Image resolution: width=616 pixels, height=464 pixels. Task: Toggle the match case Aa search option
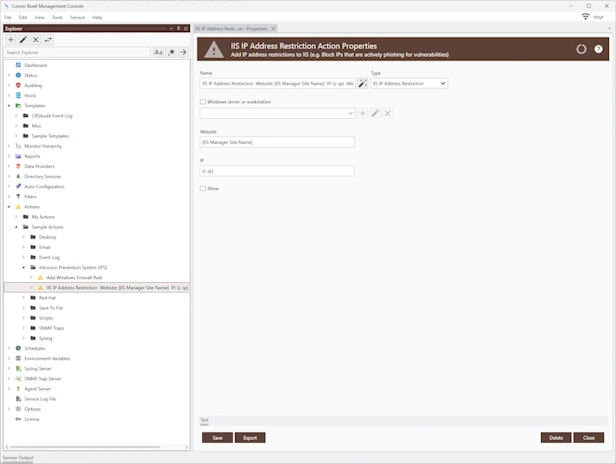(158, 52)
